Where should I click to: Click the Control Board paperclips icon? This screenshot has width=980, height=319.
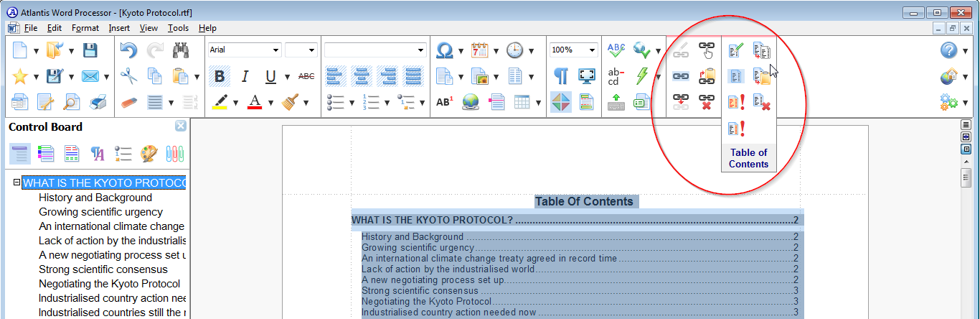click(x=175, y=153)
